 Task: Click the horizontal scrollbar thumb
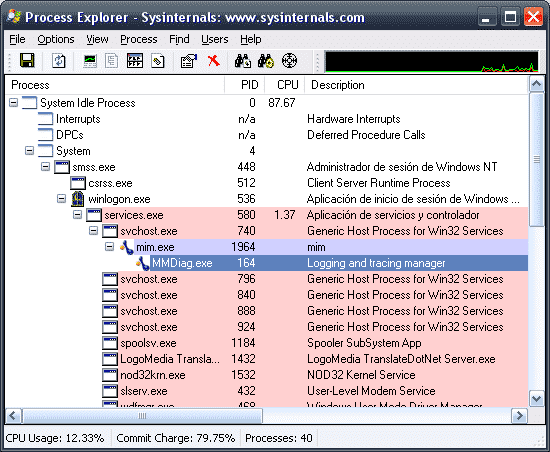pos(142,416)
